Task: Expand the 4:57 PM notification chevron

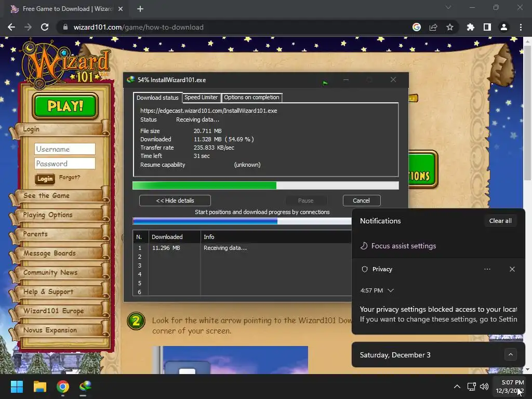Action: click(391, 290)
